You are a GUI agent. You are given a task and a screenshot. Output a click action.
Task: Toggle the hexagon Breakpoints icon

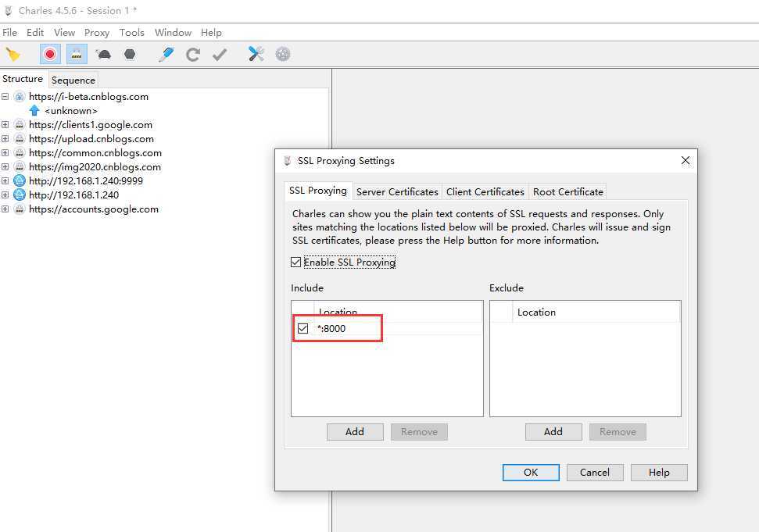[x=130, y=54]
